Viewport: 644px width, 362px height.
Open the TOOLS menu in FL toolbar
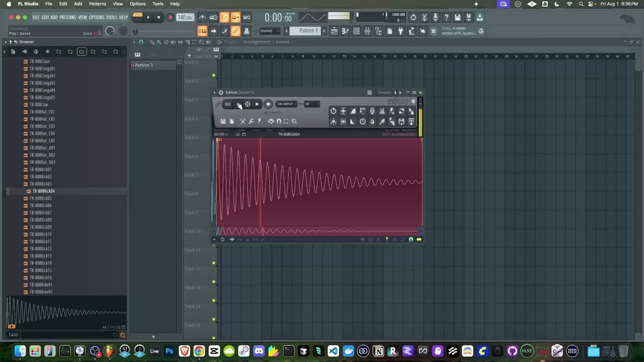111,17
